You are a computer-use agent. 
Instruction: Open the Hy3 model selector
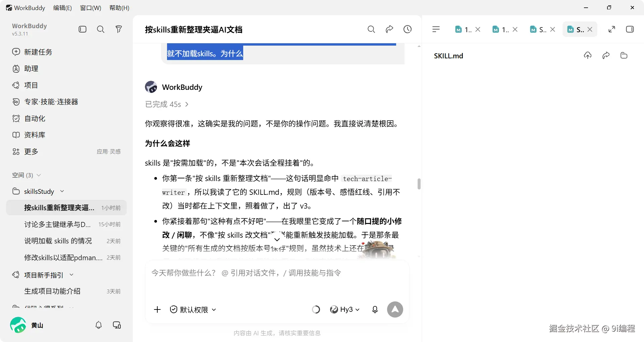345,309
